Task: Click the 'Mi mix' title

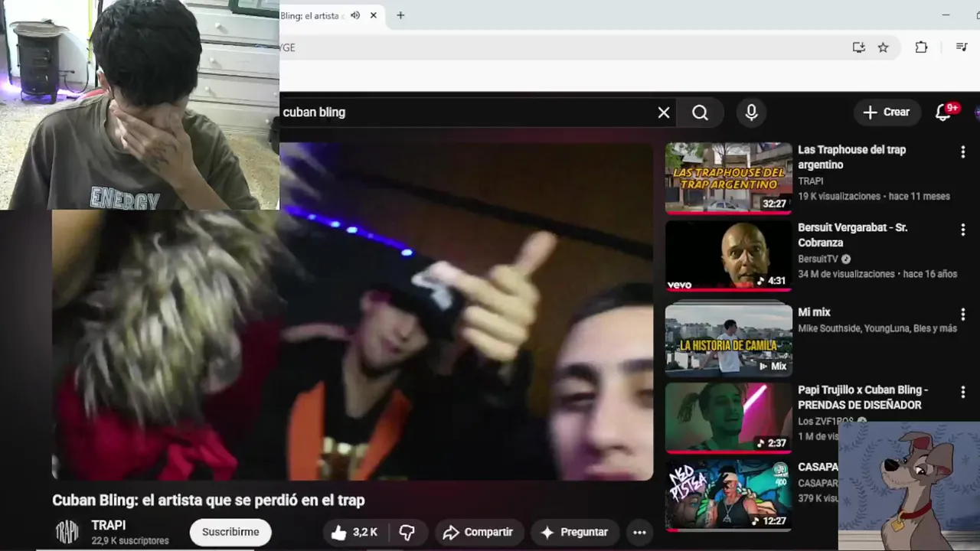Action: pos(814,312)
